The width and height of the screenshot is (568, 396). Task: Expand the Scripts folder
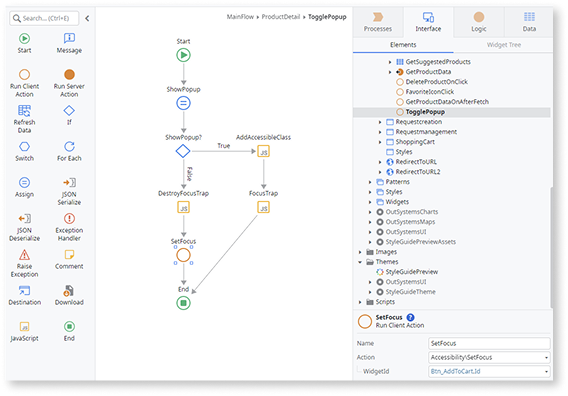coord(360,302)
